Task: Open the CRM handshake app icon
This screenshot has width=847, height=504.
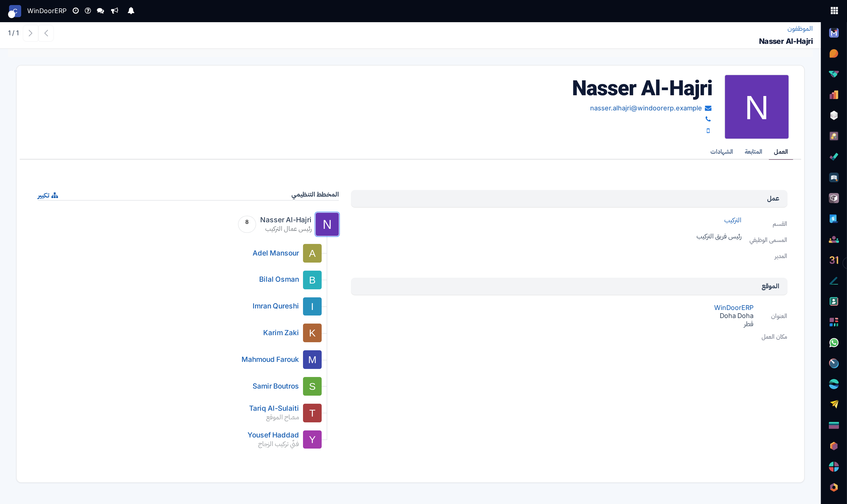Action: pyautogui.click(x=834, y=74)
